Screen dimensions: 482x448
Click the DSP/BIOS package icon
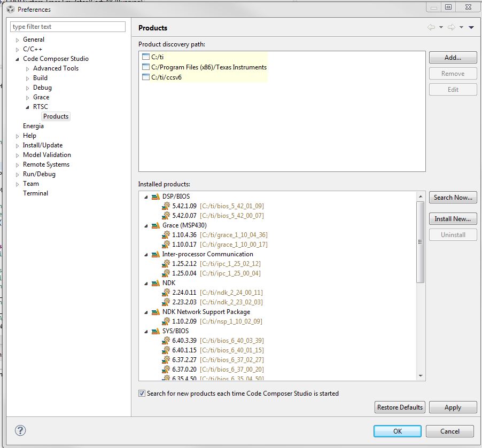pos(155,196)
